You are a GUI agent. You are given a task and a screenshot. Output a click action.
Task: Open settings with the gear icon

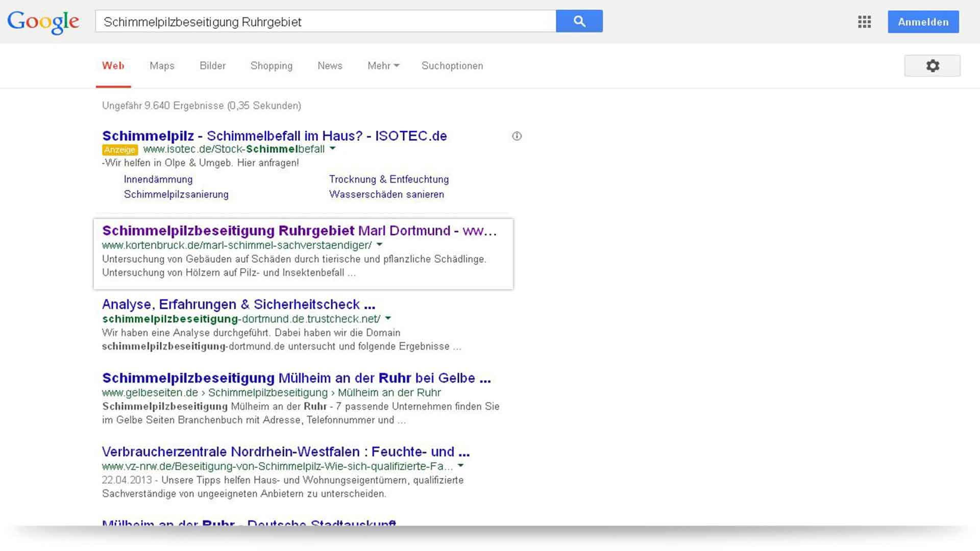(x=933, y=66)
